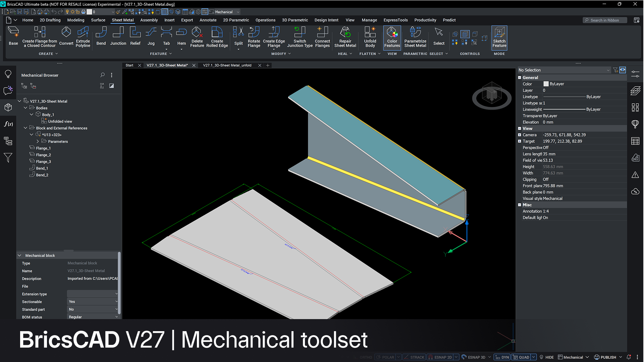The image size is (644, 362).
Task: Open the BOM status dropdown
Action: (93, 317)
